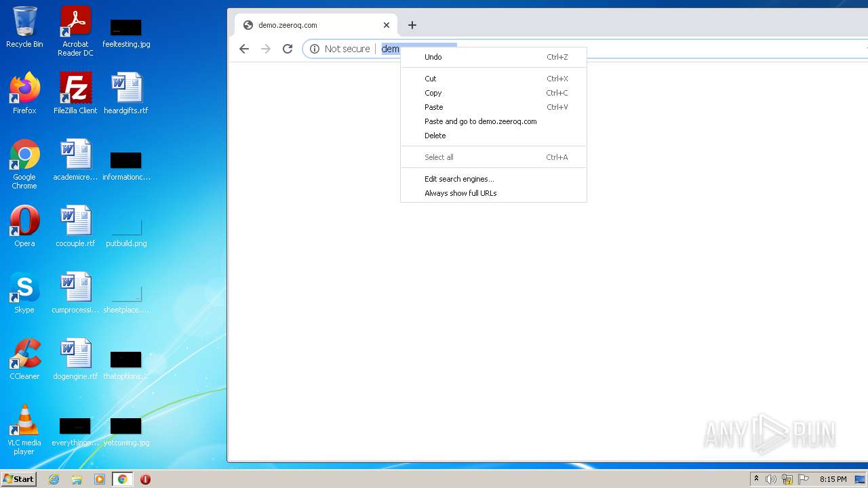
Task: Open VLC media player shortcut
Action: 24,430
